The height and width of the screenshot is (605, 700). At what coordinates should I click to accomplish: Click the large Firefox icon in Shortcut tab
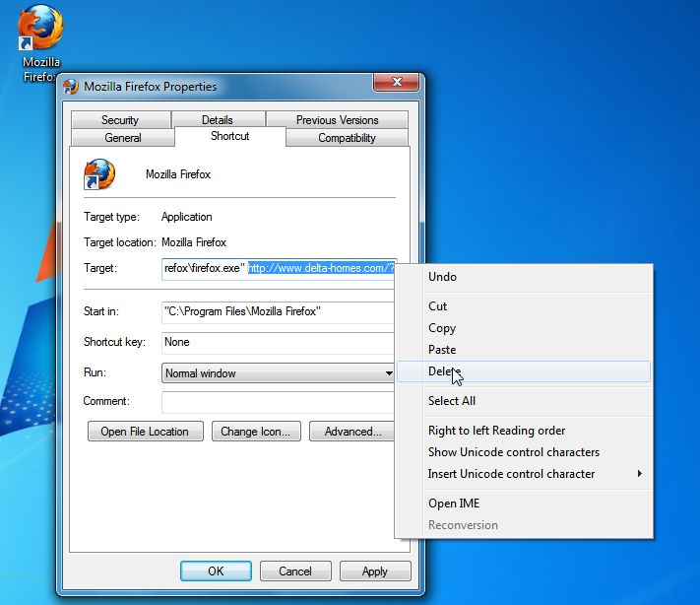pyautogui.click(x=99, y=173)
